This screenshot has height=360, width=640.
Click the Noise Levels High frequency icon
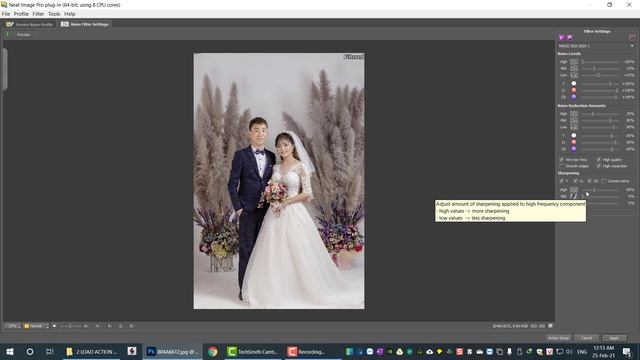coord(574,62)
